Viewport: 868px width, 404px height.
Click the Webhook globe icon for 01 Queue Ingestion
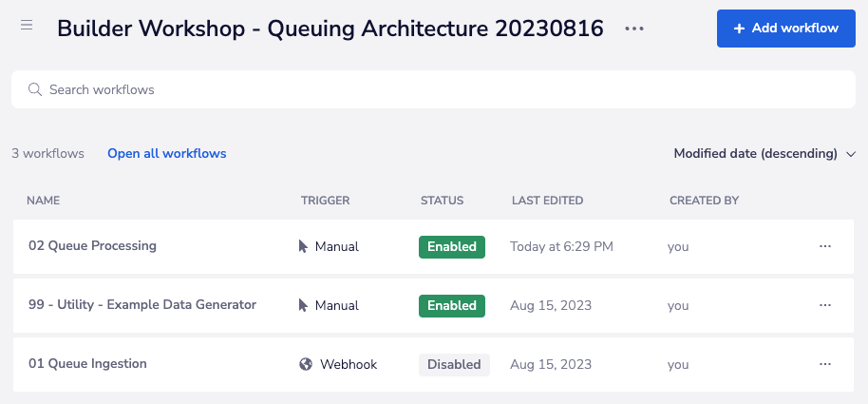tap(306, 364)
